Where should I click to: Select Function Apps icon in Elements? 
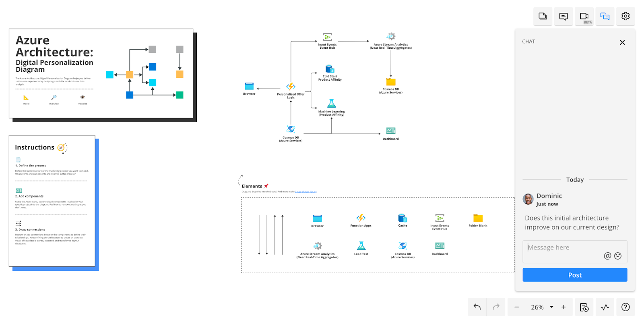pyautogui.click(x=361, y=218)
